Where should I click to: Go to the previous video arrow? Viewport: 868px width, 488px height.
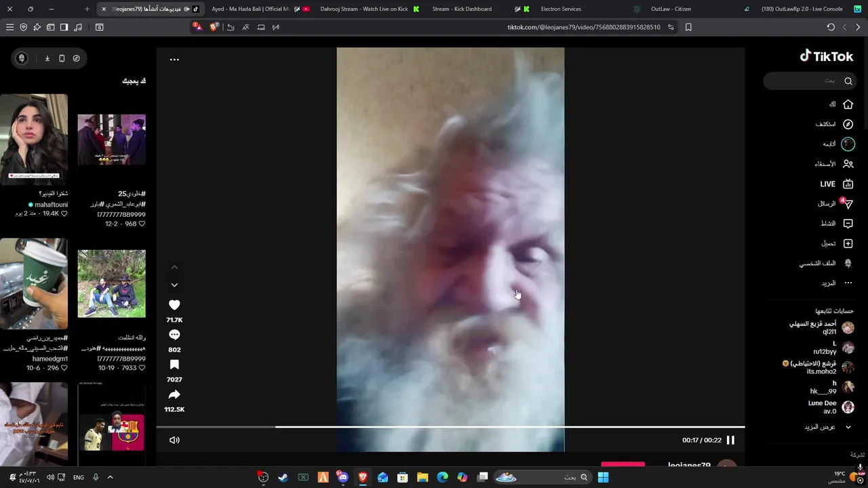(x=174, y=267)
